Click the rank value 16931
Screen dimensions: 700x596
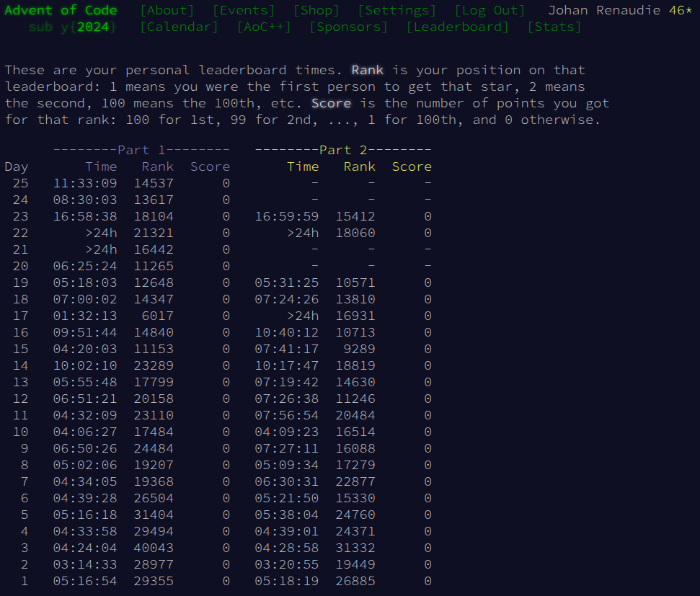tap(355, 316)
